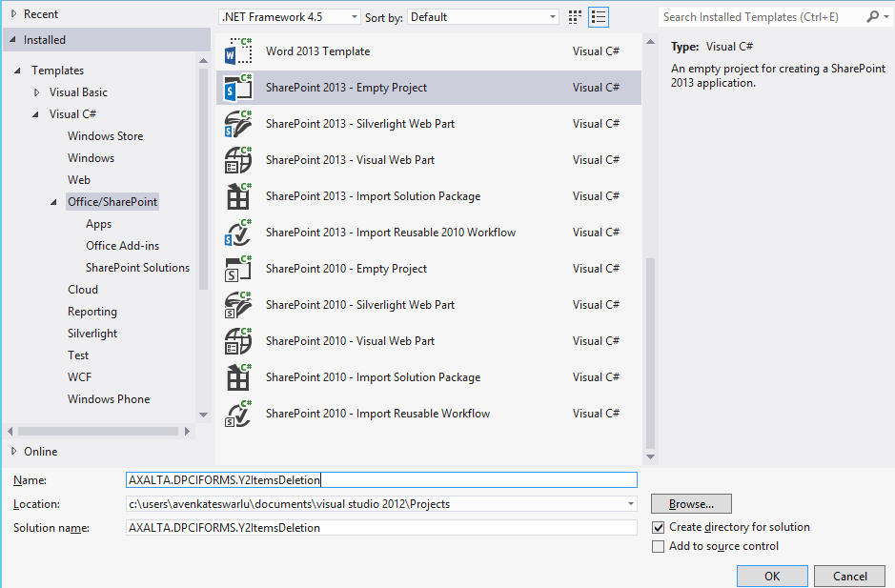Collapse the Visual C# node
This screenshot has width=895, height=588.
pyautogui.click(x=36, y=114)
